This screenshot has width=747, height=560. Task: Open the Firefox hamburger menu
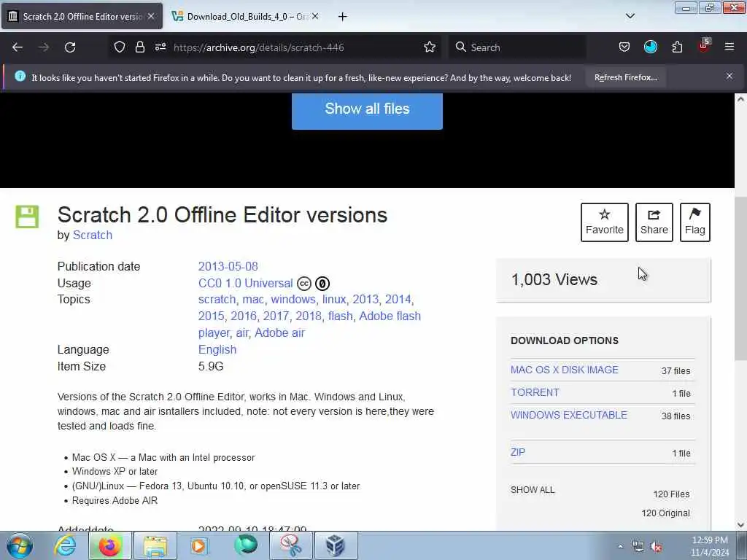coord(729,47)
